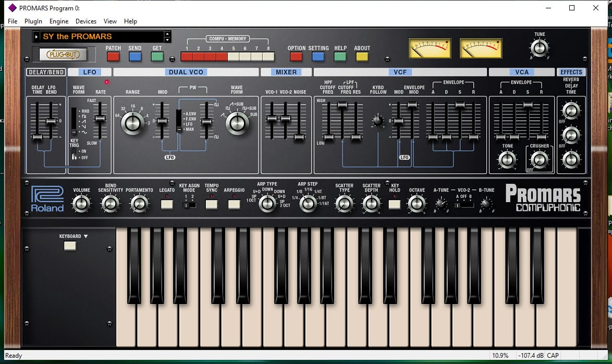Flip the VCO-2 A/OFF/B switch
Image resolution: width=612 pixels, height=364 pixels.
coord(463,205)
